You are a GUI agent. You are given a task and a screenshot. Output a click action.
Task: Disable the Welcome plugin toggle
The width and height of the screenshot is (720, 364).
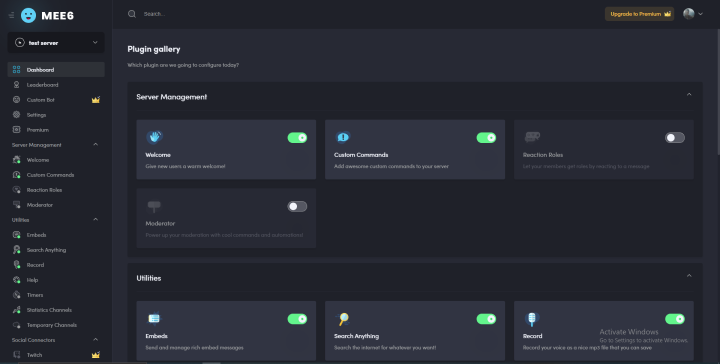click(x=297, y=138)
